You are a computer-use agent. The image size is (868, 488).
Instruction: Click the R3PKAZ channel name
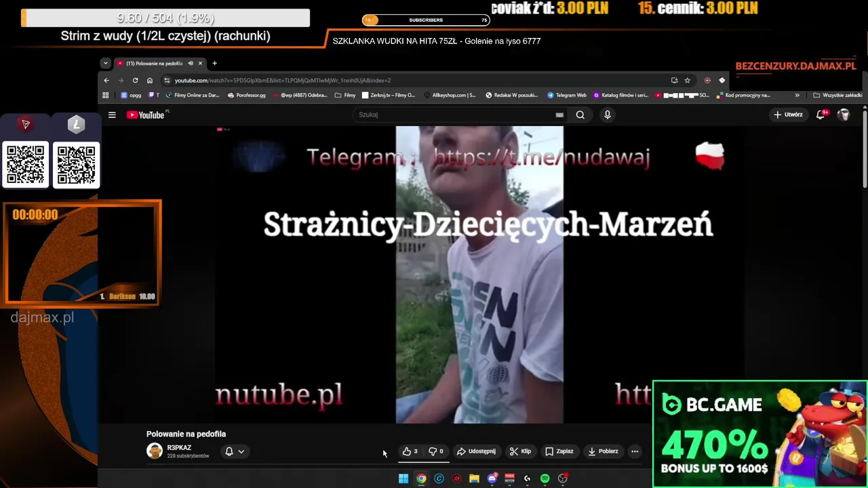coord(179,448)
